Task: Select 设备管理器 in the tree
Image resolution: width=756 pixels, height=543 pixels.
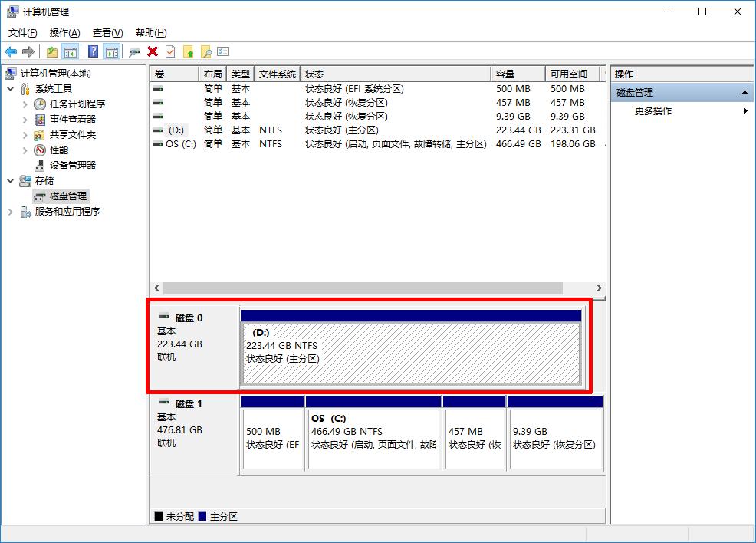Action: pos(73,166)
